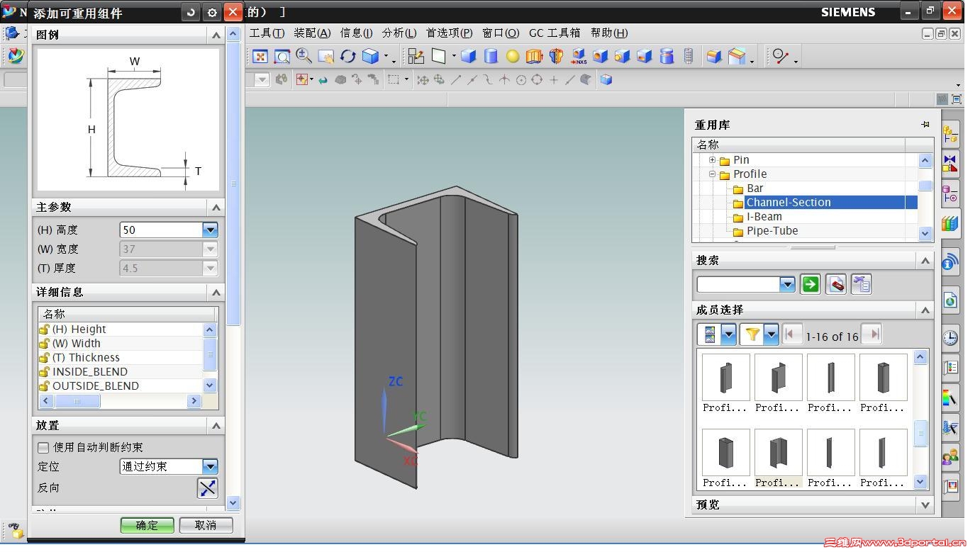Click the Revolve feature icon

(556, 57)
